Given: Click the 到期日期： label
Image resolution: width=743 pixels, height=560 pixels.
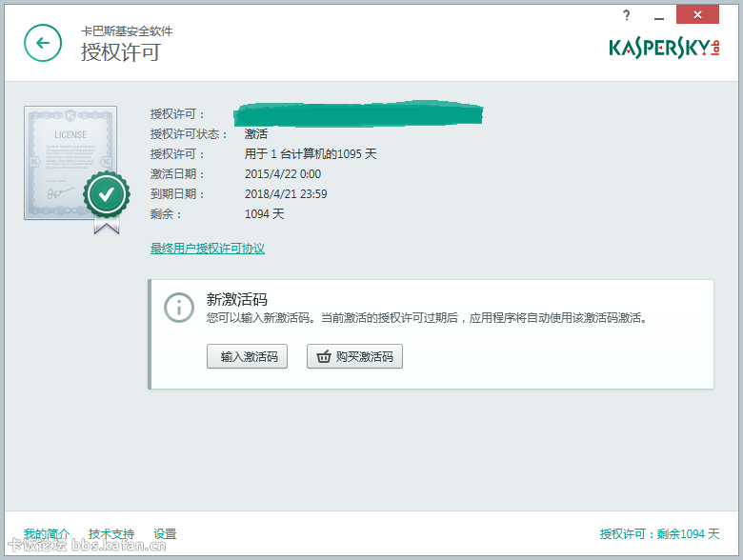Looking at the screenshot, I should [177, 193].
